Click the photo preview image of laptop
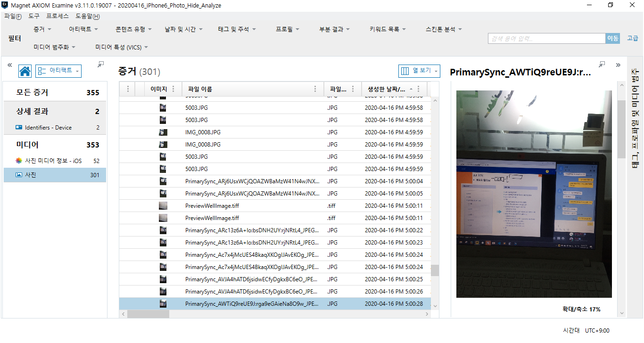 534,194
